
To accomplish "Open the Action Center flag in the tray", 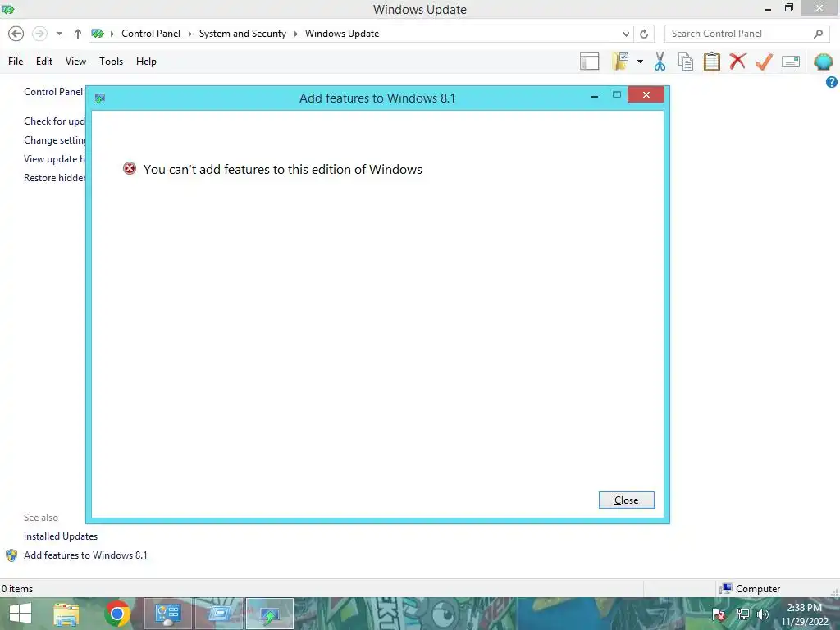I will (719, 614).
